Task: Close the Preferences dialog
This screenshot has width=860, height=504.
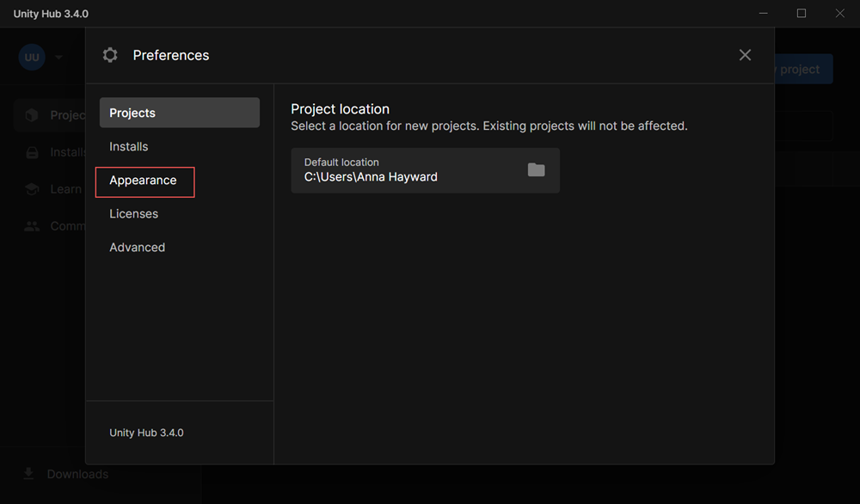Action: tap(745, 55)
